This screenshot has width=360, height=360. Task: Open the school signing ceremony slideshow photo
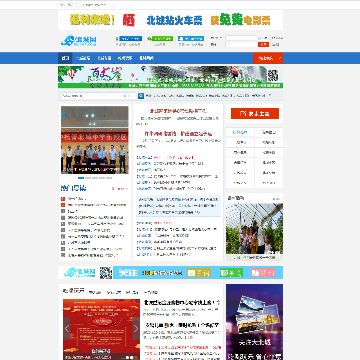pos(95,140)
